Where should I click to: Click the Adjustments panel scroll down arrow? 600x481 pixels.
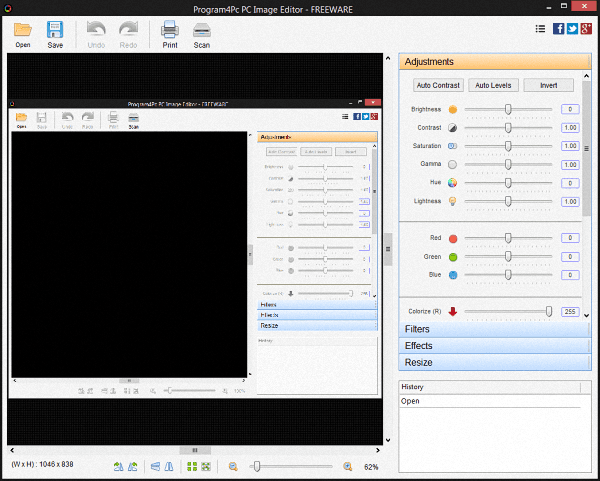pyautogui.click(x=587, y=315)
